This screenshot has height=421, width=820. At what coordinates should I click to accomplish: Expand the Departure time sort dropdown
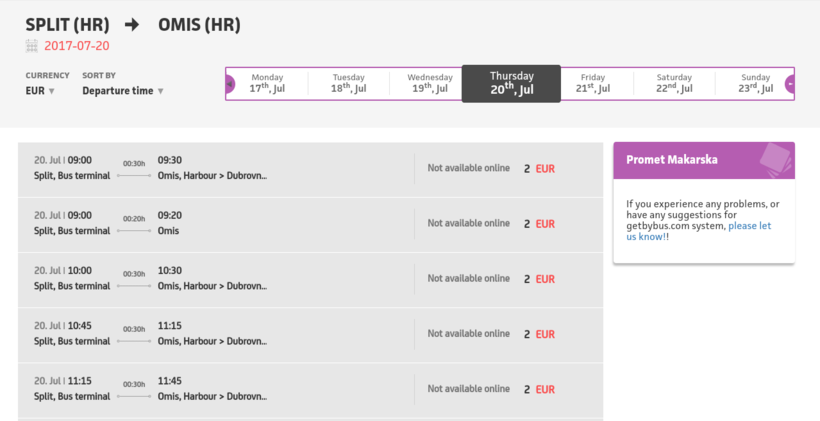click(122, 91)
